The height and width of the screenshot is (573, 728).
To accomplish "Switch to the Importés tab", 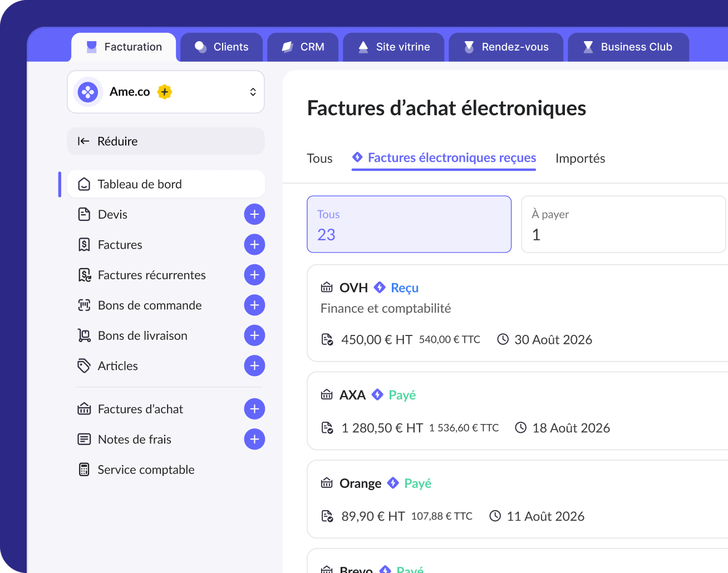I will [x=580, y=159].
